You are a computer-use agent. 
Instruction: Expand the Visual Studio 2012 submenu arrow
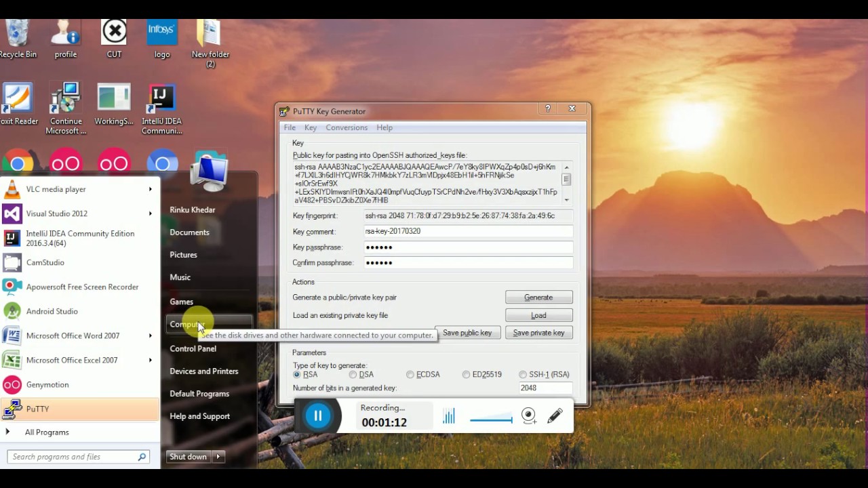150,213
